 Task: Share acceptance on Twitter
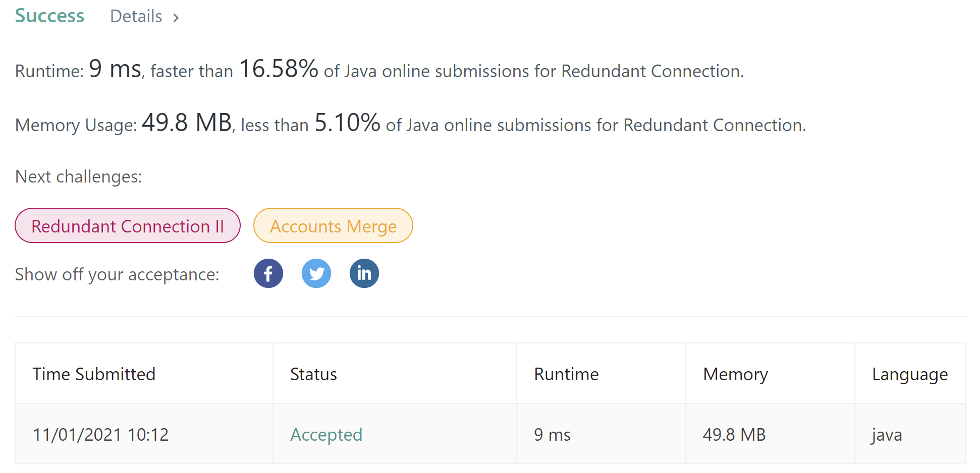click(316, 274)
